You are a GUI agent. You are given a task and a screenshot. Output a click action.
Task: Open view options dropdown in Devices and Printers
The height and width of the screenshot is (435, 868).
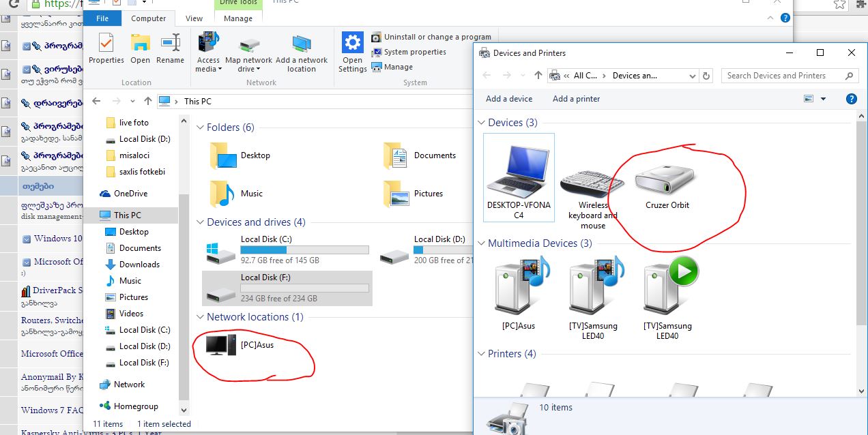click(x=823, y=99)
